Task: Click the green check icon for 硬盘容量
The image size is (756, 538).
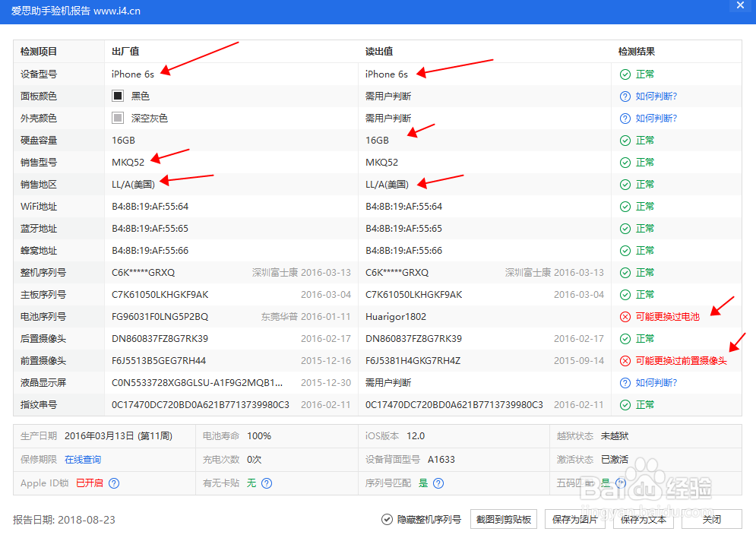Action: click(625, 141)
